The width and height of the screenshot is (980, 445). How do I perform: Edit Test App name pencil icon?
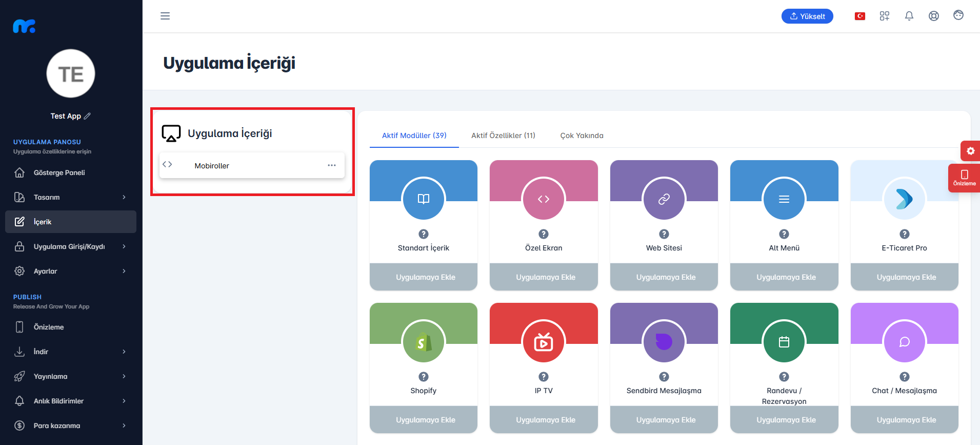(87, 116)
